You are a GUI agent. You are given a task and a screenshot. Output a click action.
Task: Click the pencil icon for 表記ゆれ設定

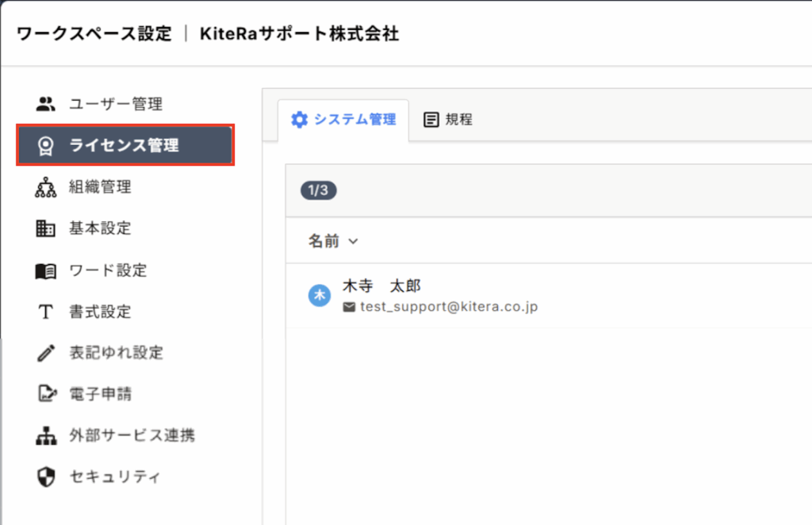point(46,354)
